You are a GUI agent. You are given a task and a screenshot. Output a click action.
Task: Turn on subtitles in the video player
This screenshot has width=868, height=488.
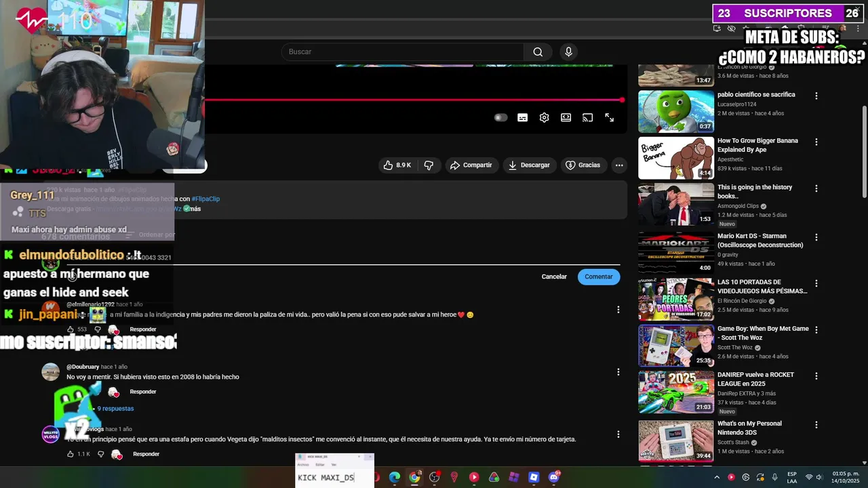click(522, 118)
